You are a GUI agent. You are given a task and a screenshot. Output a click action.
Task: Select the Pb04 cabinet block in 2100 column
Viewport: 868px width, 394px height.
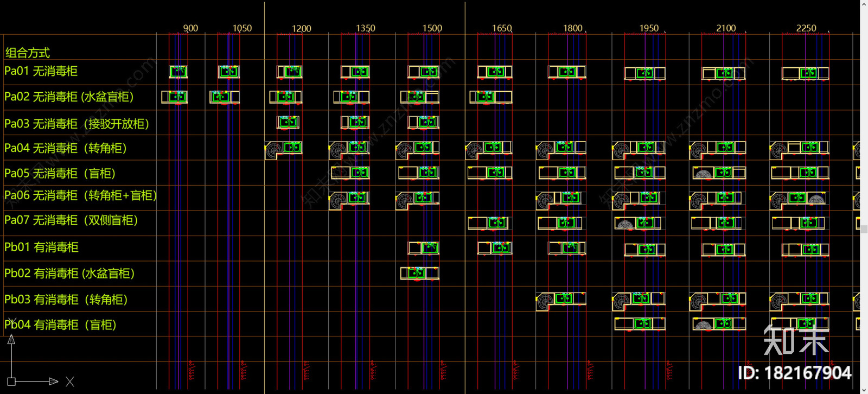719,324
